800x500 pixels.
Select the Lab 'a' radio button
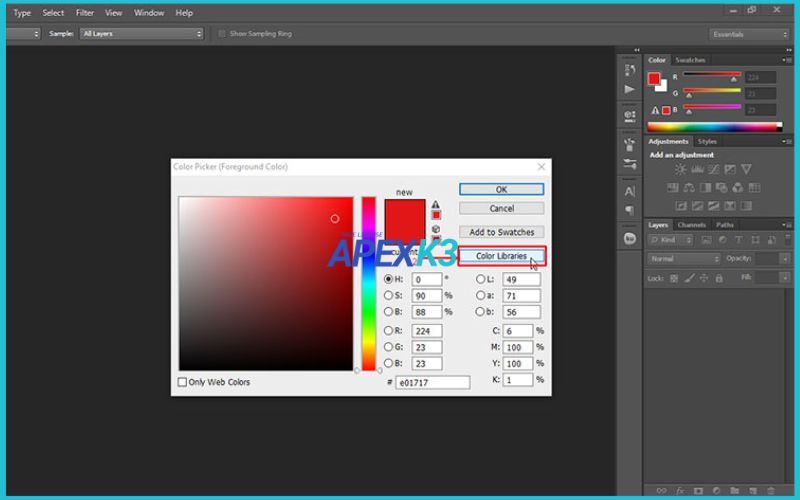tap(480, 295)
